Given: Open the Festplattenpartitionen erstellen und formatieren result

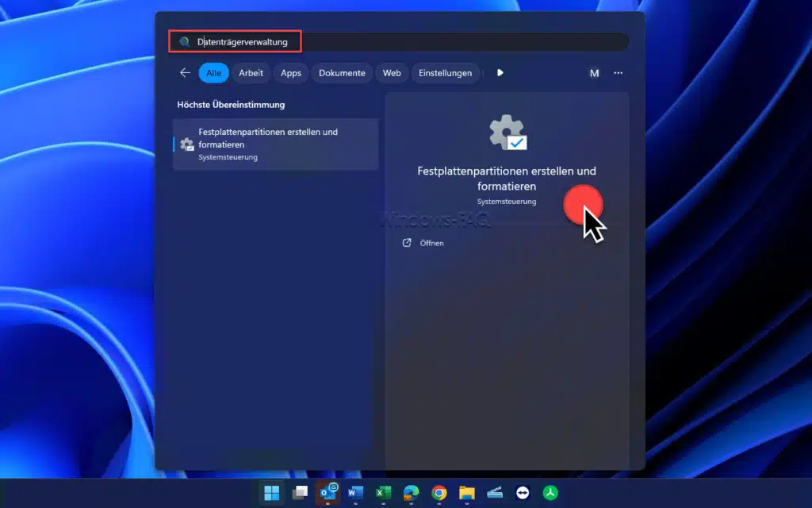Looking at the screenshot, I should click(275, 144).
